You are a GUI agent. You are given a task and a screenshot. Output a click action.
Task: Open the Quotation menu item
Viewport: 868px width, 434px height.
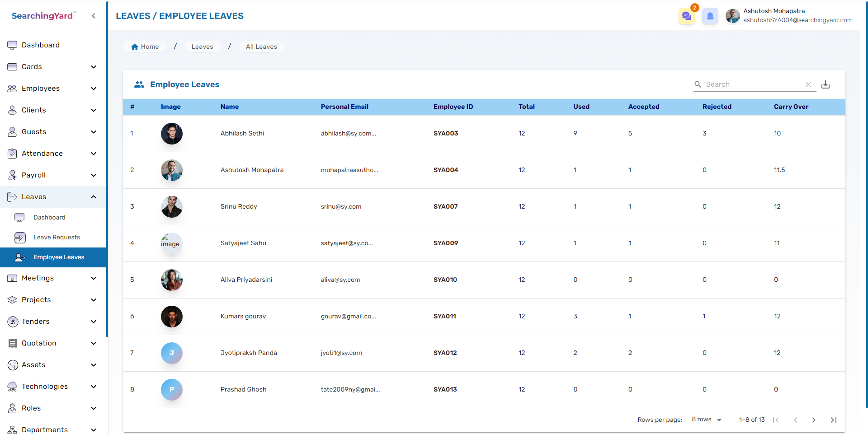pos(53,343)
